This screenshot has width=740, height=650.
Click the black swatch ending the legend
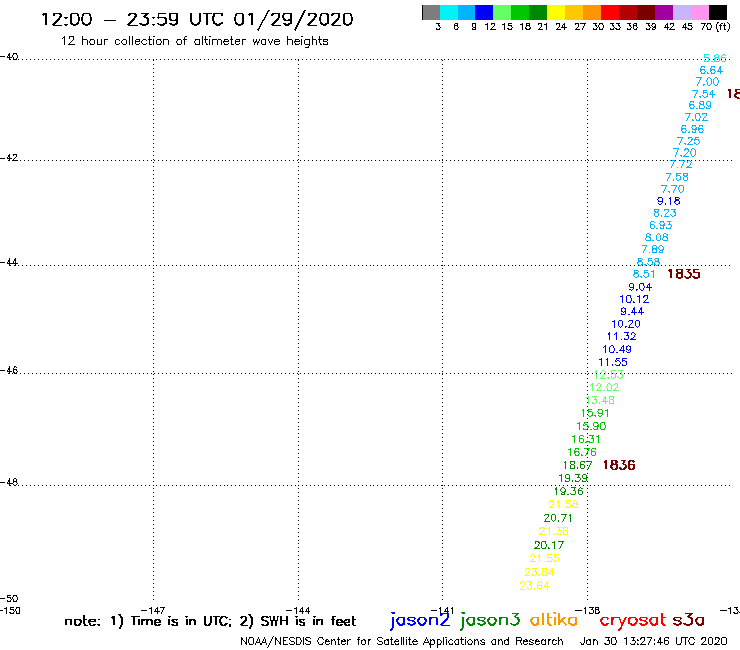click(717, 12)
